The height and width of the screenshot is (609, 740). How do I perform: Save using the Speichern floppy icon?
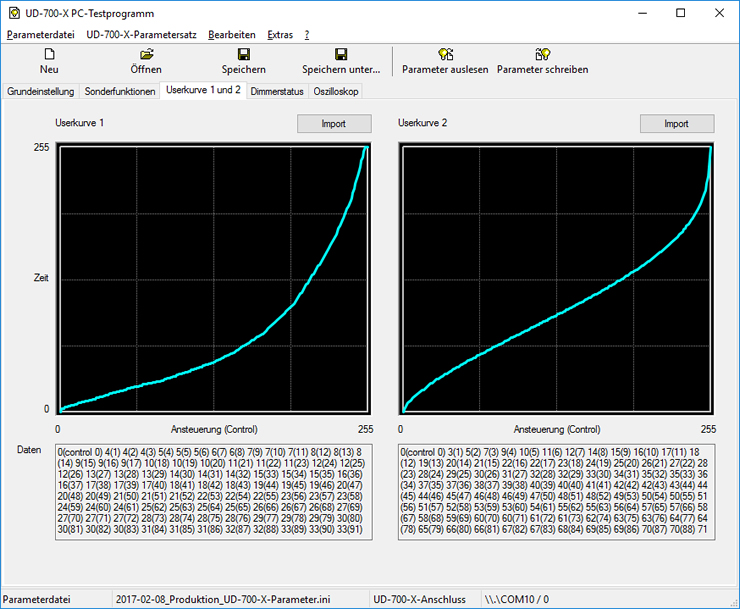tap(243, 54)
